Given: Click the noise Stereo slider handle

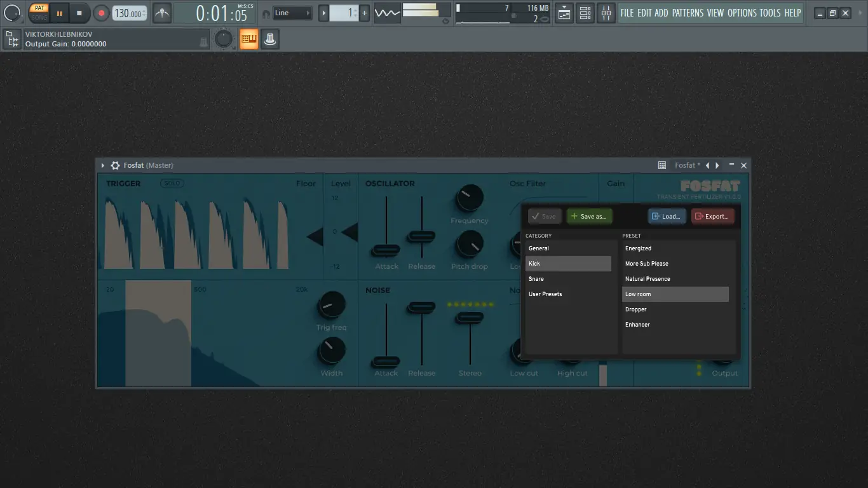Looking at the screenshot, I should [470, 316].
